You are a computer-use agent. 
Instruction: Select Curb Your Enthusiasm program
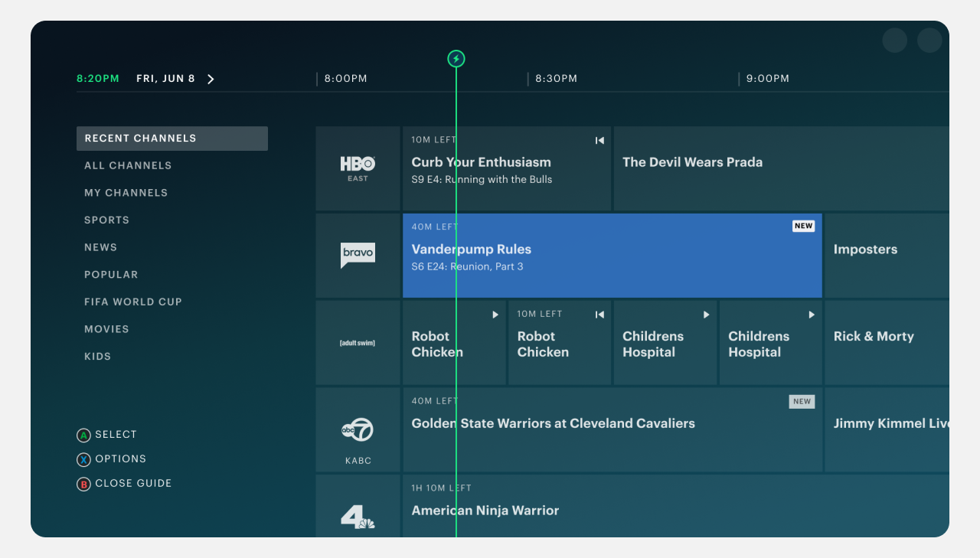[507, 168]
